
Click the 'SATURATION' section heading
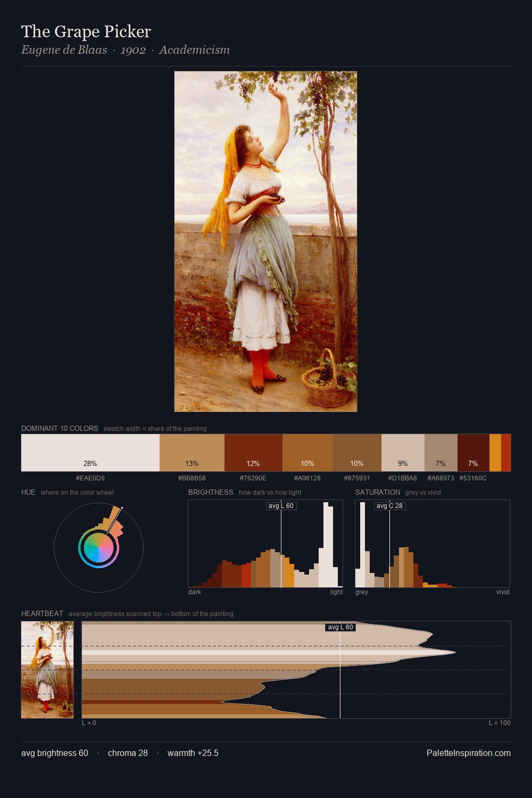[378, 492]
